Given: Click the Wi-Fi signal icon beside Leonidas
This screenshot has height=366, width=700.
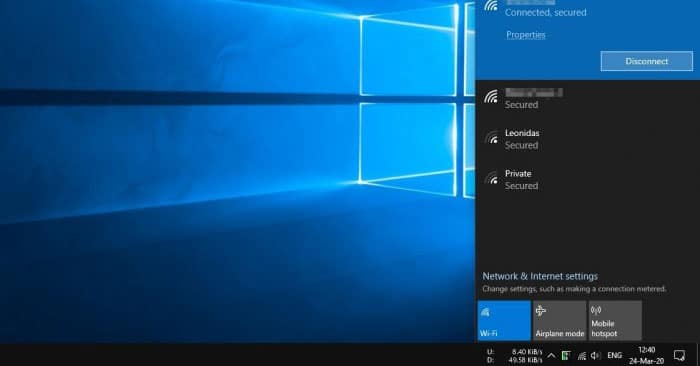Looking at the screenshot, I should click(492, 137).
